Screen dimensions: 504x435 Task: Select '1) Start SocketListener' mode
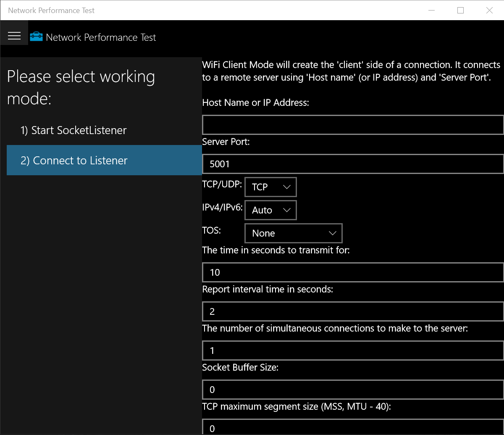(x=73, y=130)
